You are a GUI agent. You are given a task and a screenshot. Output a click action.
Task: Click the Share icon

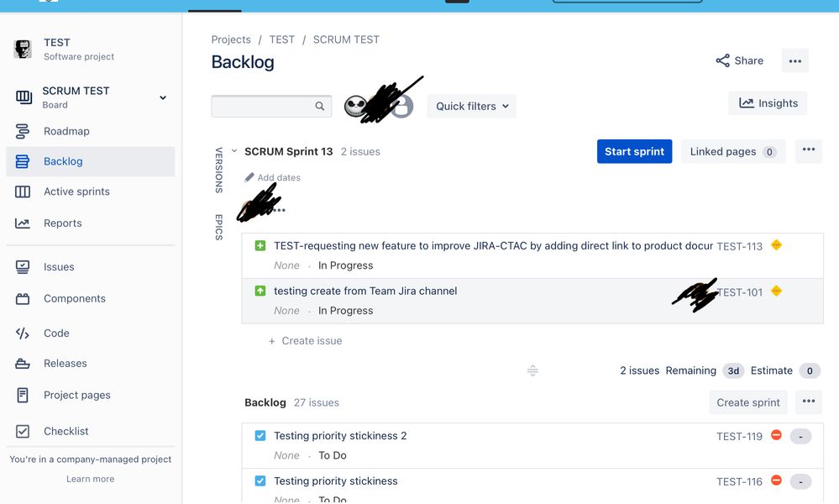tap(723, 60)
